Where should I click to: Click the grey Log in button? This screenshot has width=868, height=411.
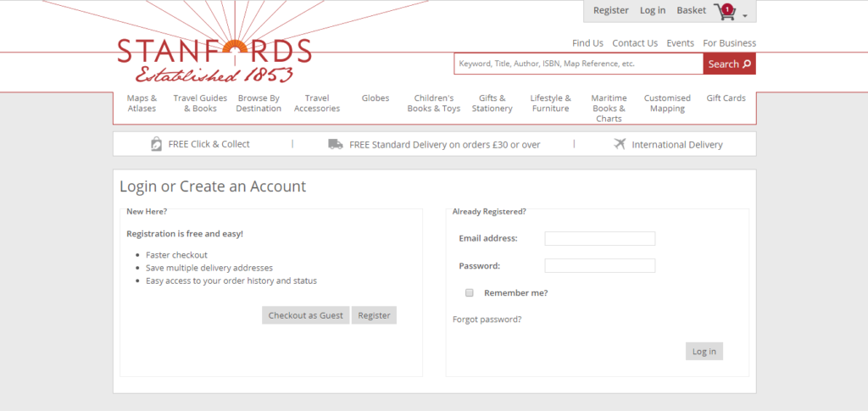pos(704,352)
